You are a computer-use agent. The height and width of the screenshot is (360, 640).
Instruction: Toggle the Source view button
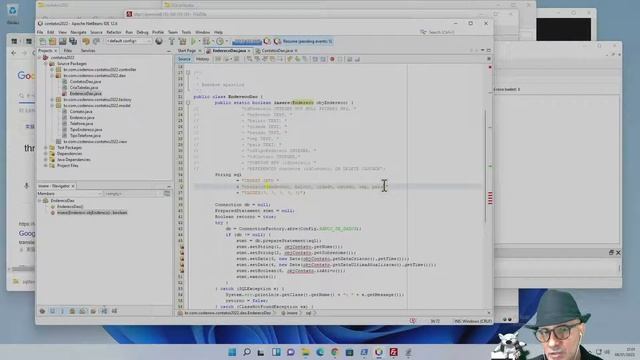click(184, 59)
